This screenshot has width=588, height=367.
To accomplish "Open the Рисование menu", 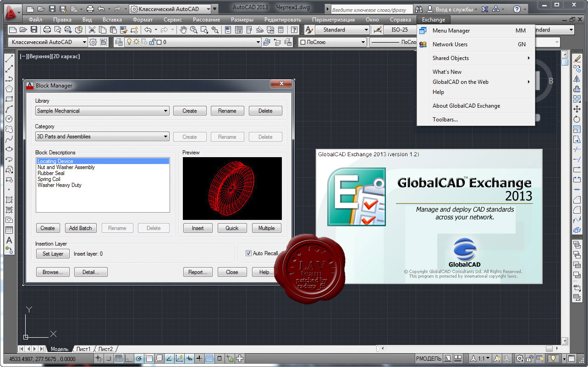I will pyautogui.click(x=206, y=20).
